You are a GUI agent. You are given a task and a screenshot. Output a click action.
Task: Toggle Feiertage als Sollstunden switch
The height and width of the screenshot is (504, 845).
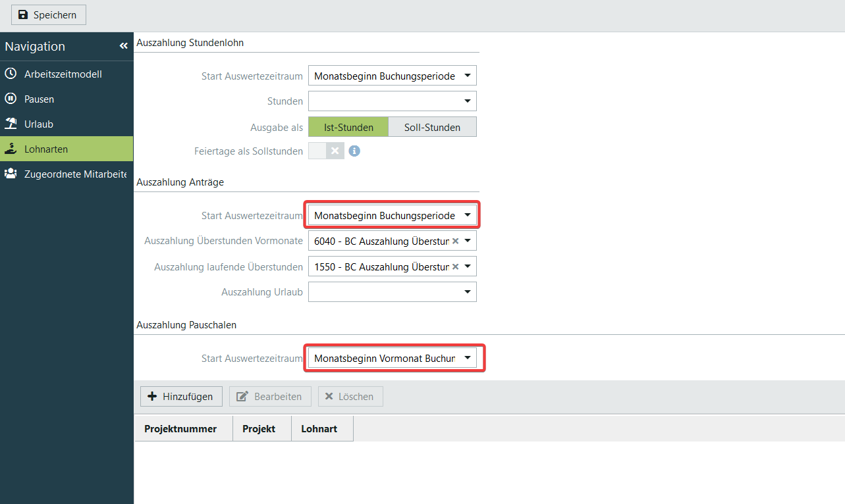pos(326,151)
